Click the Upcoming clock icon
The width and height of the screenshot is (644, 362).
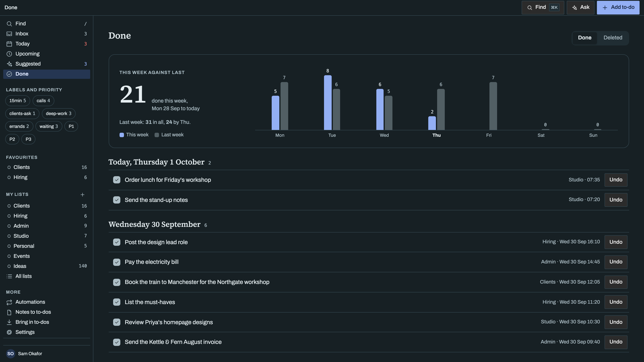pos(9,54)
